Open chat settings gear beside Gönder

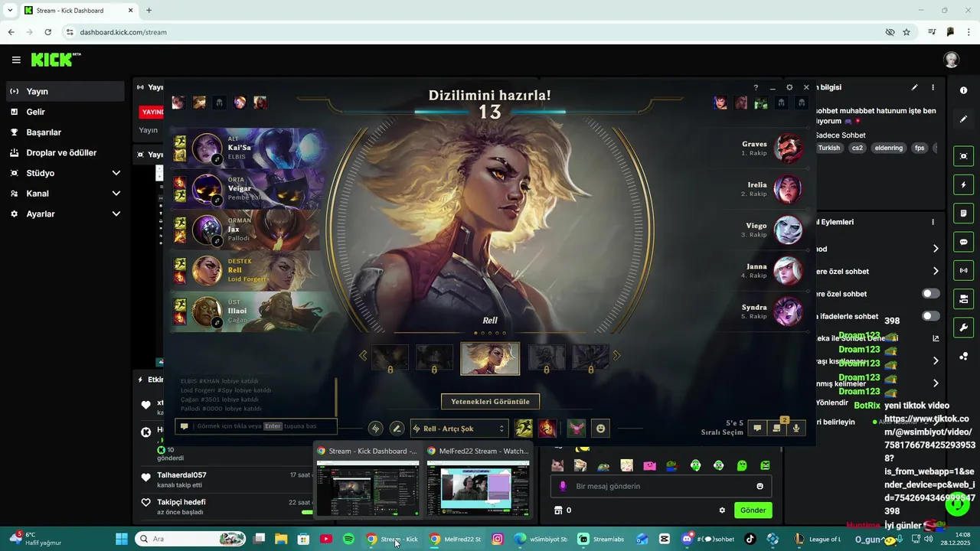[721, 510]
